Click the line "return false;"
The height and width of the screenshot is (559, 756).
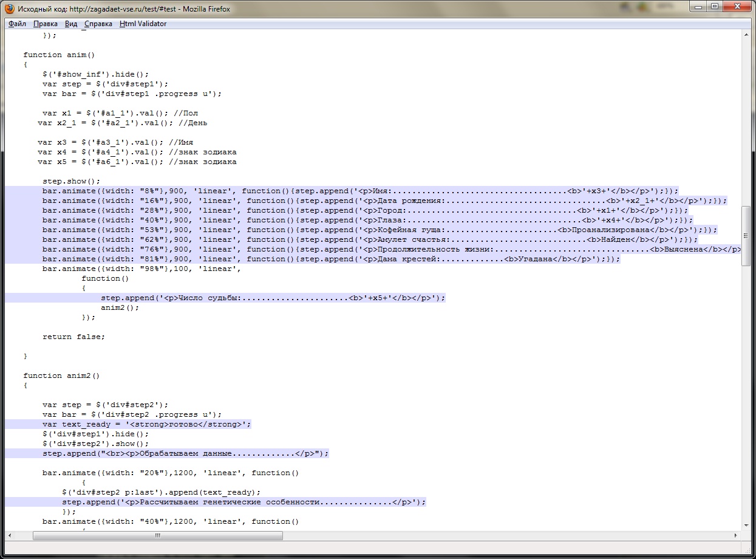coord(74,337)
